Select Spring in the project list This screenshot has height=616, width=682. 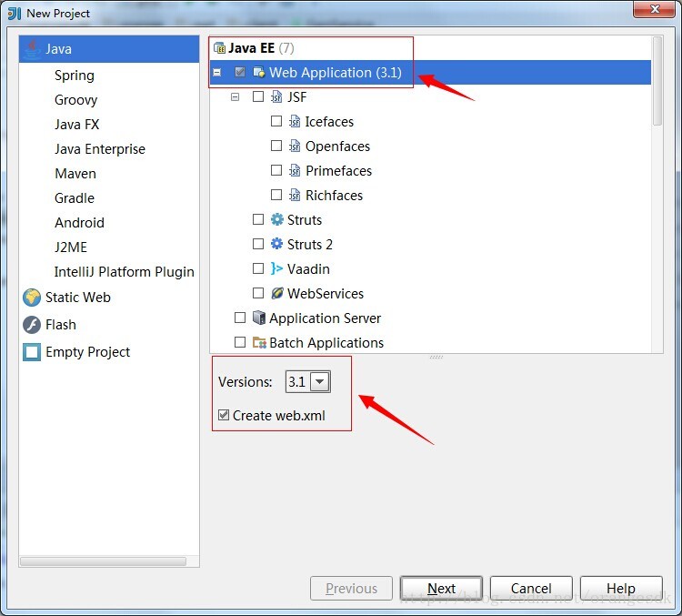75,76
